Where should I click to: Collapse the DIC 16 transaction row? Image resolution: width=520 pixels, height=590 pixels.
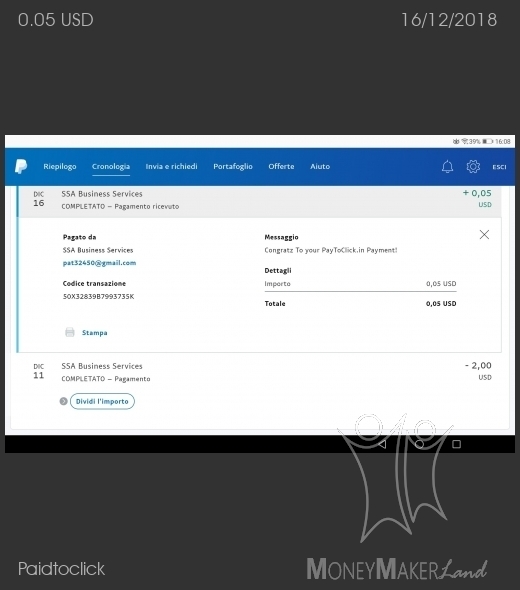260,201
